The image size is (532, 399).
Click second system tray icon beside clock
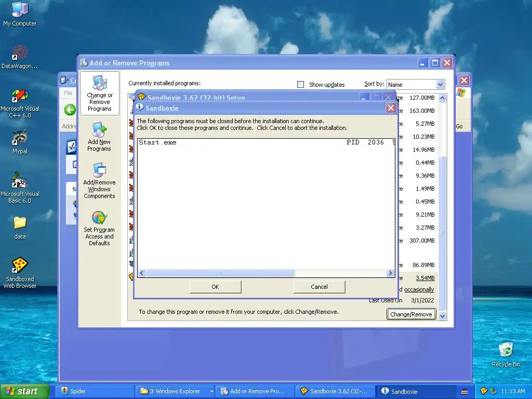(494, 391)
